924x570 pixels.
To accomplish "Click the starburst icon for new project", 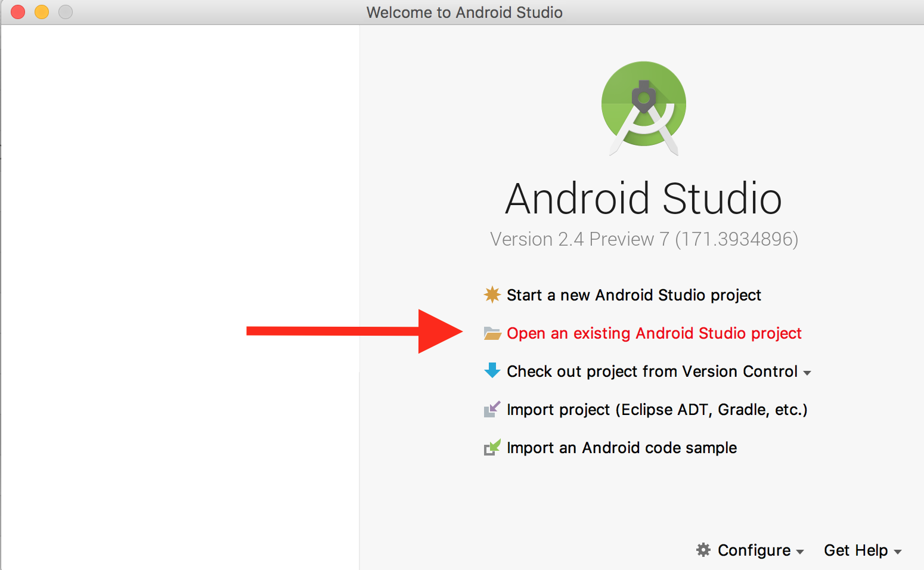I will tap(492, 295).
